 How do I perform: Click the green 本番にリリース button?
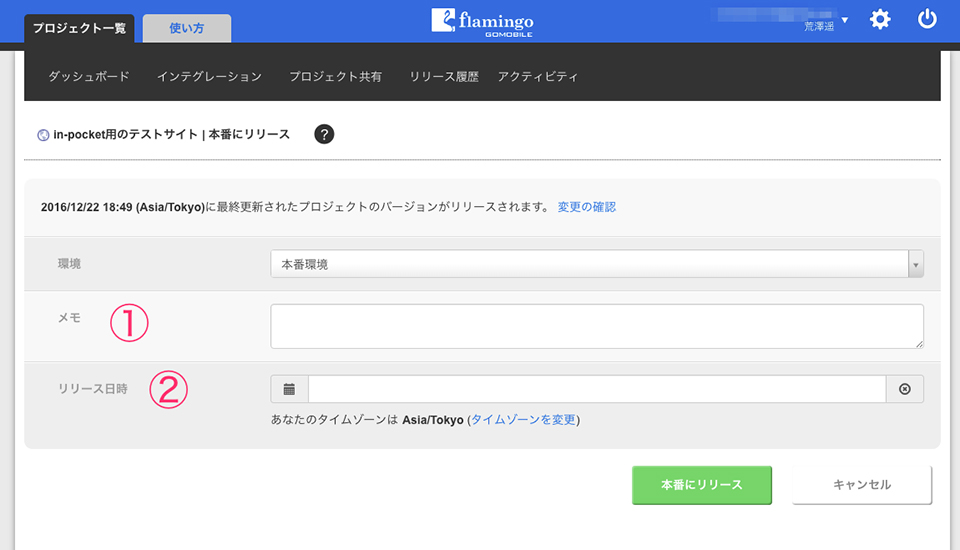click(702, 484)
